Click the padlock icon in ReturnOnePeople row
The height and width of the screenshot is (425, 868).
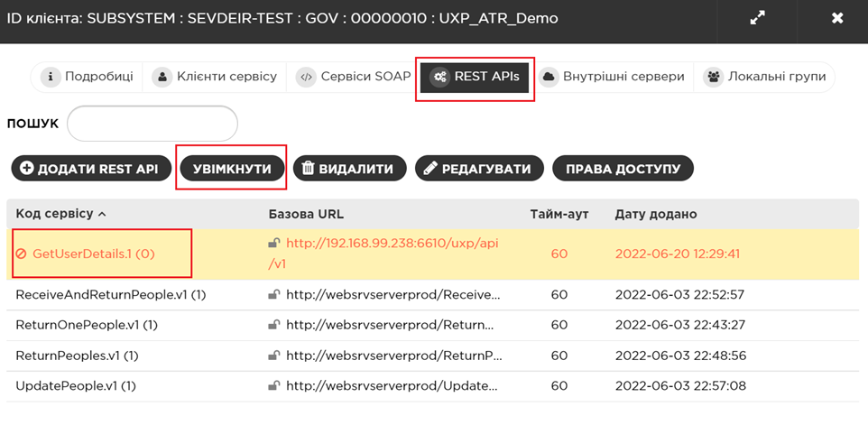coord(274,325)
